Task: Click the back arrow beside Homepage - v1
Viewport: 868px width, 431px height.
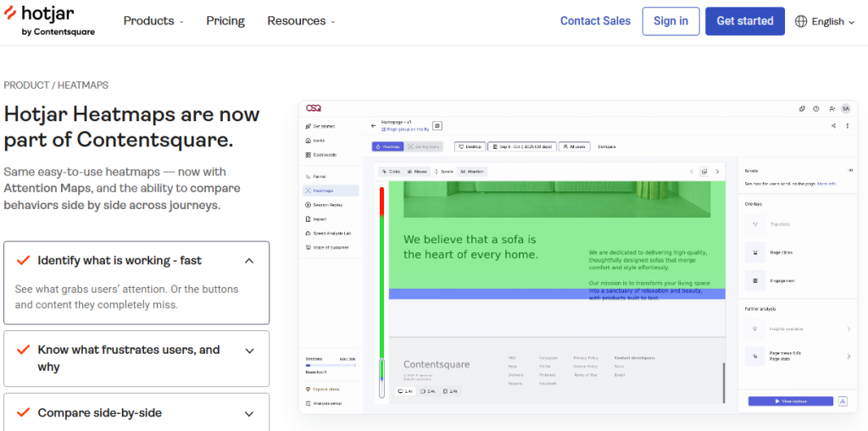Action: [373, 125]
